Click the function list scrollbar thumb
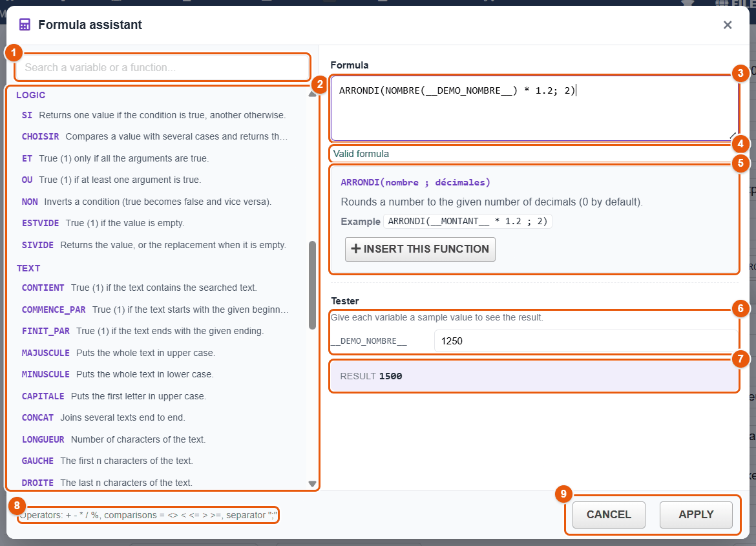The height and width of the screenshot is (546, 756). pyautogui.click(x=313, y=285)
